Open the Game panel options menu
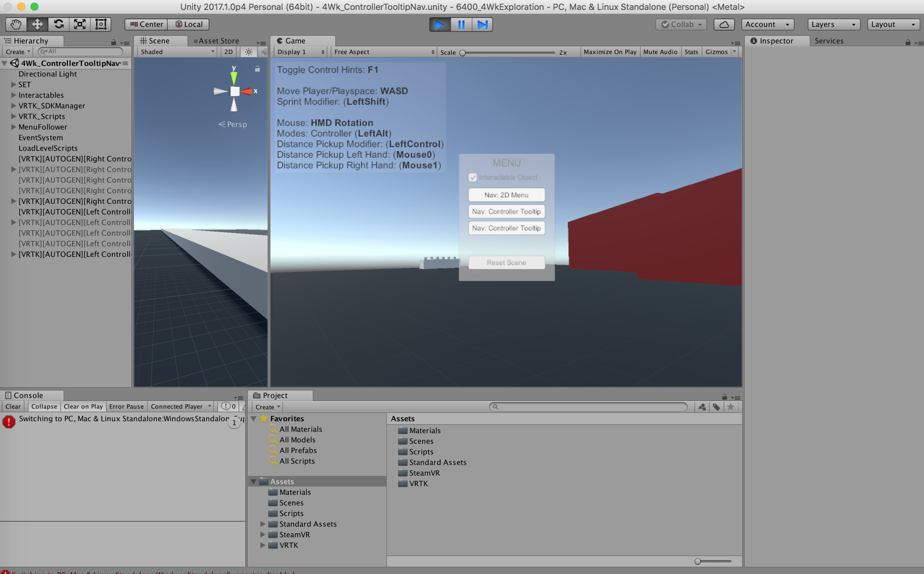 coord(736,43)
